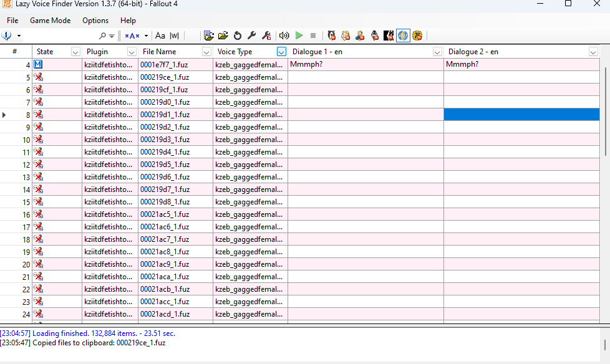The width and height of the screenshot is (610, 364).
Task: Open the State column filter dropdown
Action: pyautogui.click(x=75, y=52)
